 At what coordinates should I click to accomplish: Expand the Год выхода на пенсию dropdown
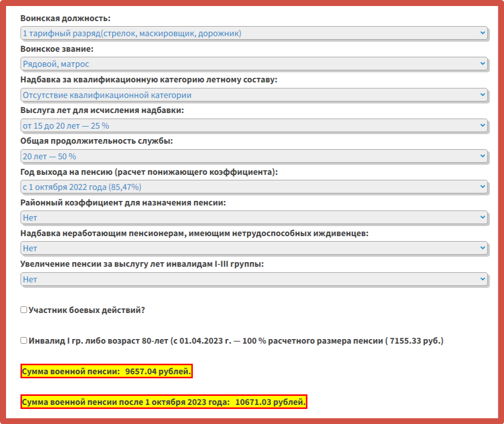click(x=254, y=187)
